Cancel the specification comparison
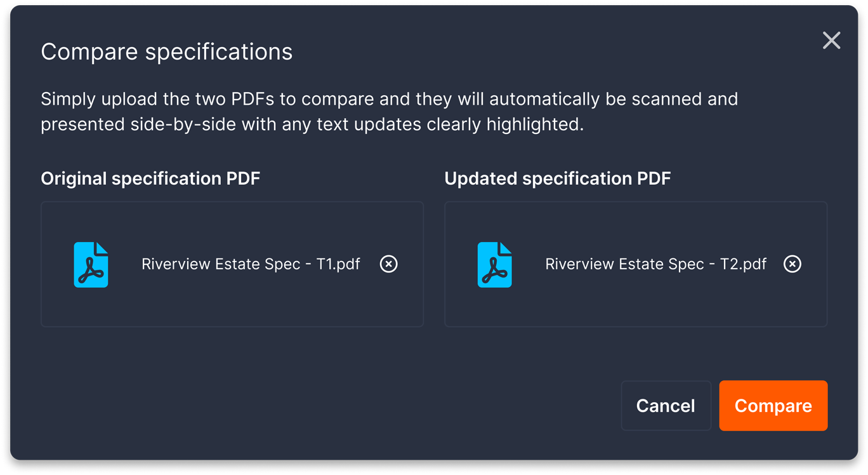The height and width of the screenshot is (475, 868). pos(666,406)
